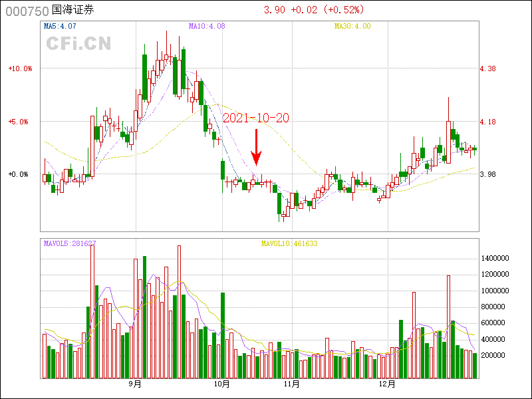This screenshot has width=532, height=399.
Task: Click the 4.38 price axis label
Action: point(489,68)
